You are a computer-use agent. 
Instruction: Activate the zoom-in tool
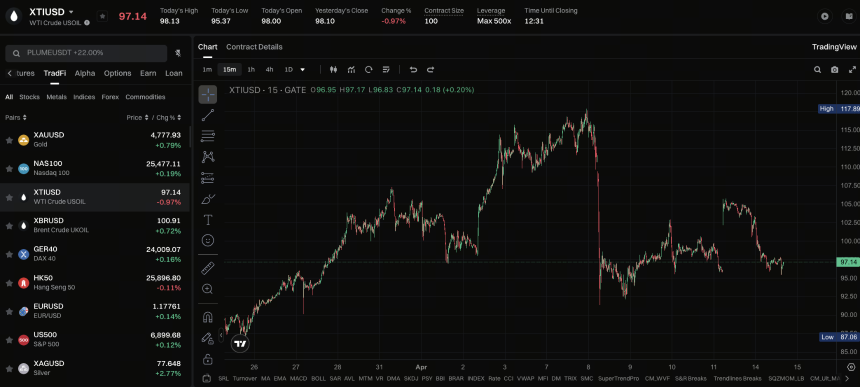[208, 289]
